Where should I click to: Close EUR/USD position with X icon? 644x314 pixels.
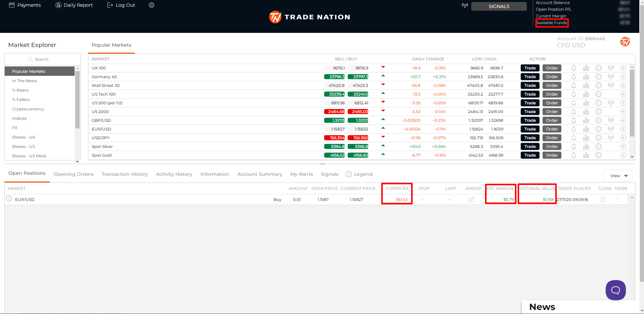click(603, 200)
